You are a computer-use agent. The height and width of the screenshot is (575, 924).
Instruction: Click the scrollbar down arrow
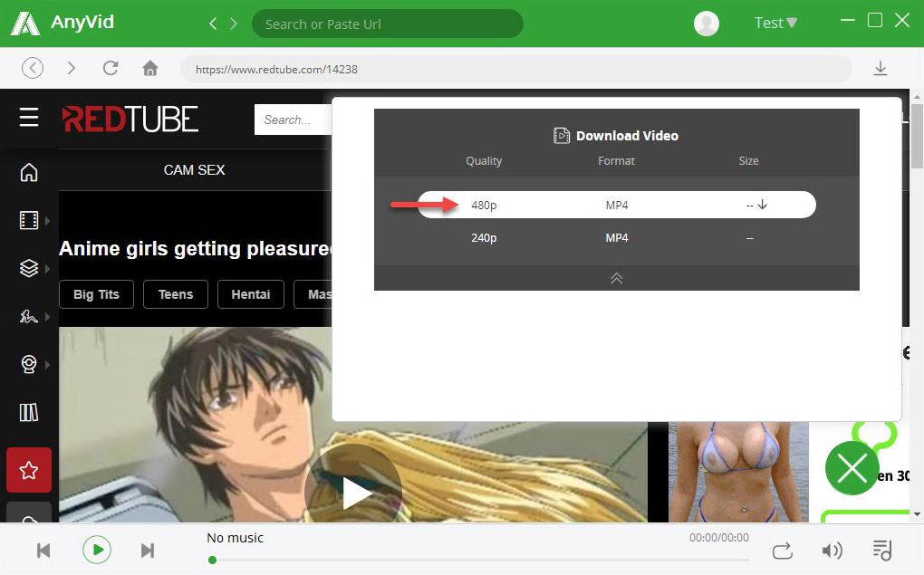(x=917, y=514)
